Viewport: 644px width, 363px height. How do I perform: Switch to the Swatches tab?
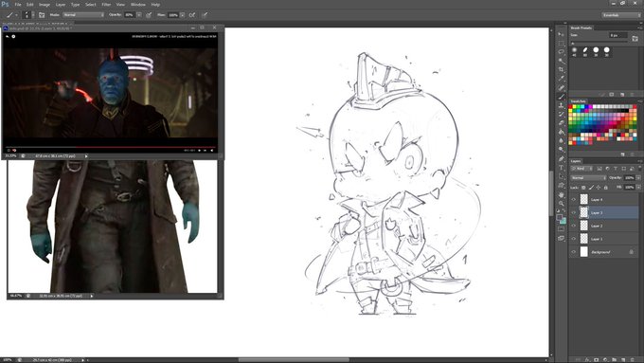(x=579, y=100)
